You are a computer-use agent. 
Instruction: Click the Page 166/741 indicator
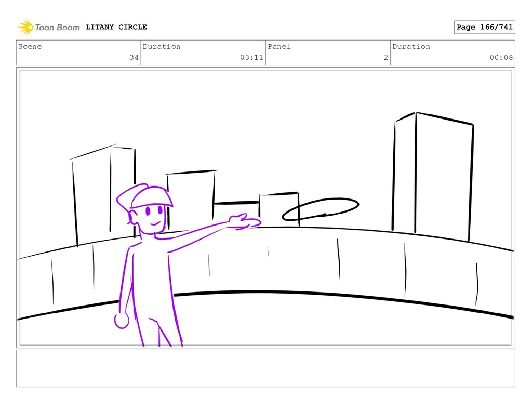tap(485, 27)
